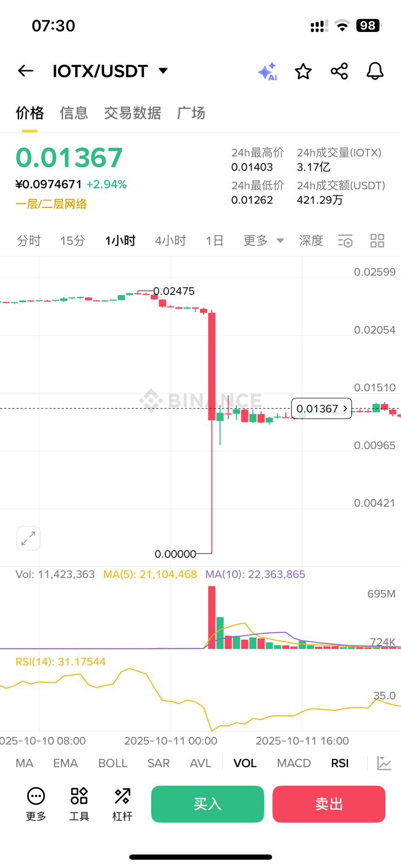Tap the share icon
This screenshot has height=868, width=401.
339,71
